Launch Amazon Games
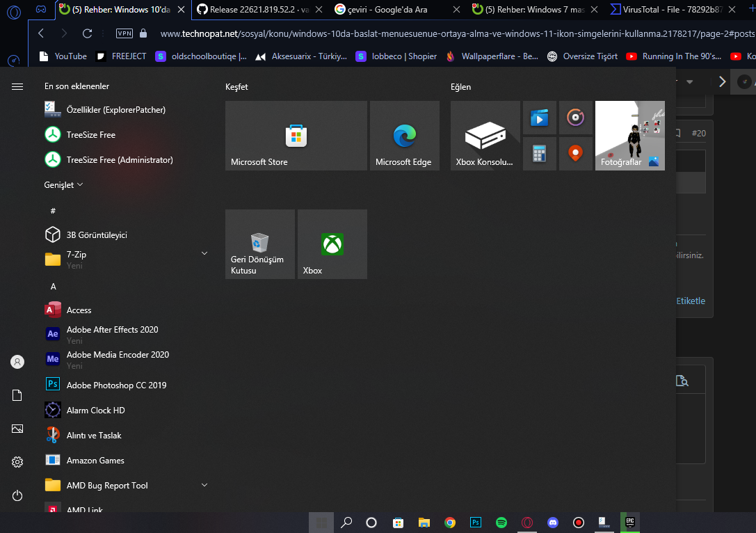Screen dimensions: 756x533 [x=125, y=460]
